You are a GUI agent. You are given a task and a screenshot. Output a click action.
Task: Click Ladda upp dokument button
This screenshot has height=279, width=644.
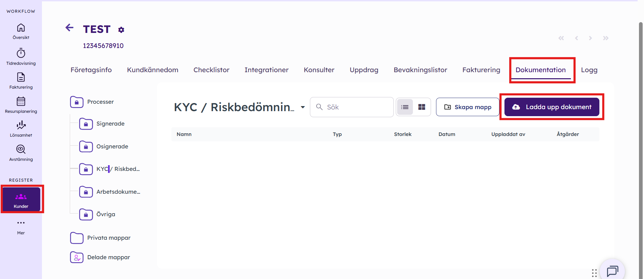pyautogui.click(x=552, y=107)
